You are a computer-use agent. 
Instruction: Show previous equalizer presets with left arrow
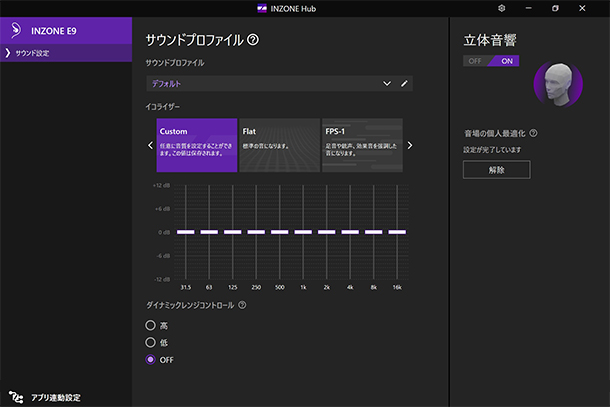pyautogui.click(x=151, y=145)
